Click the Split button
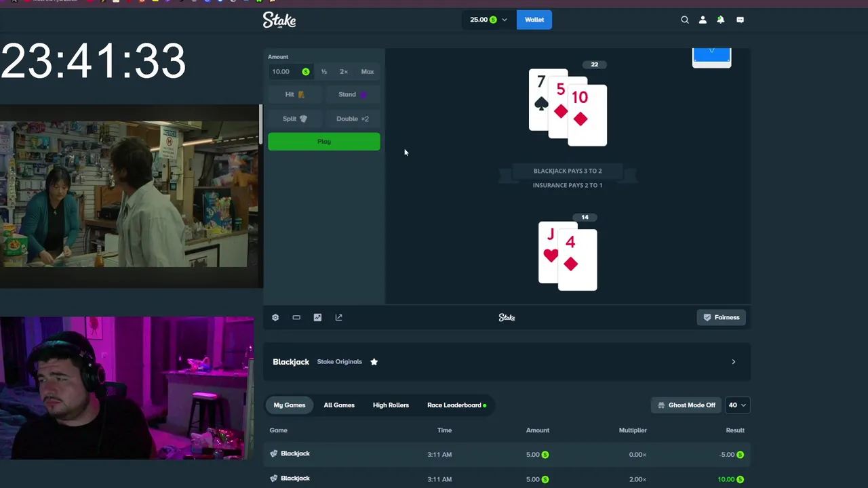 click(x=295, y=119)
